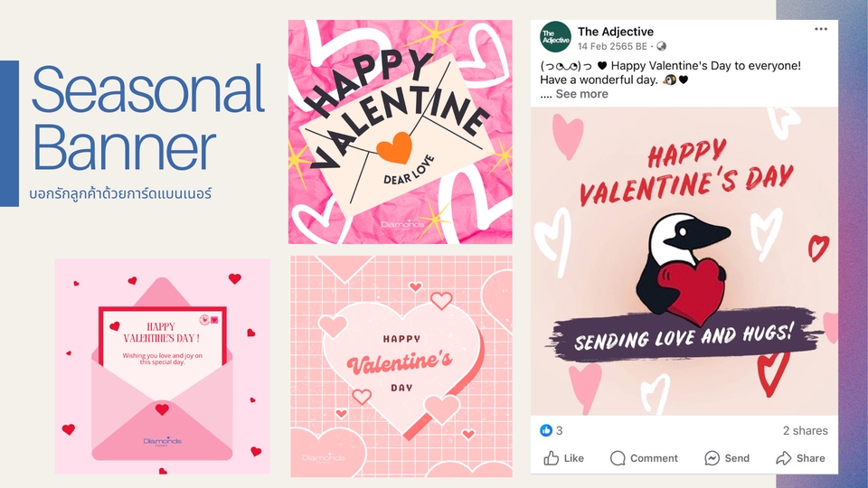This screenshot has height=488, width=868.
Task: Click the globe public-audience icon
Action: tap(661, 46)
